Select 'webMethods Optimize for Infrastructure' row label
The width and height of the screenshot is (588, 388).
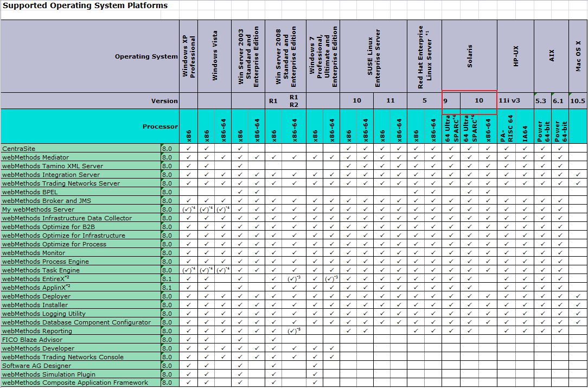point(81,236)
